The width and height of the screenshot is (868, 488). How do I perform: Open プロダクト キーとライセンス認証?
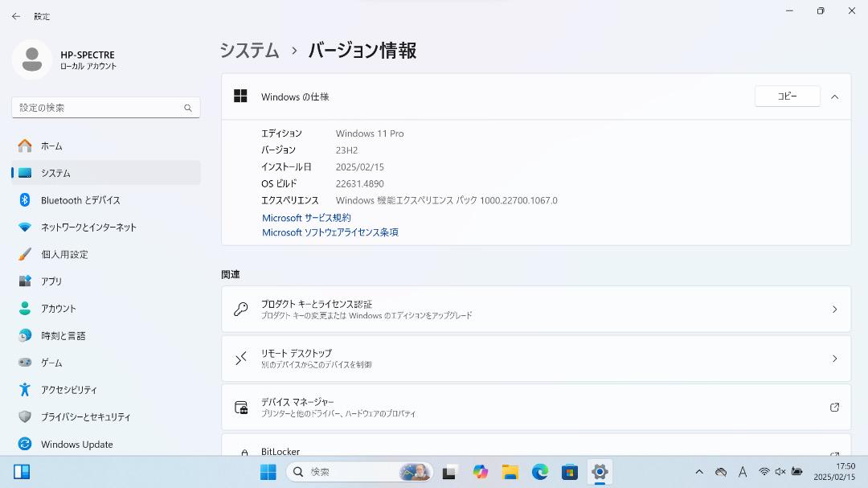click(x=536, y=309)
